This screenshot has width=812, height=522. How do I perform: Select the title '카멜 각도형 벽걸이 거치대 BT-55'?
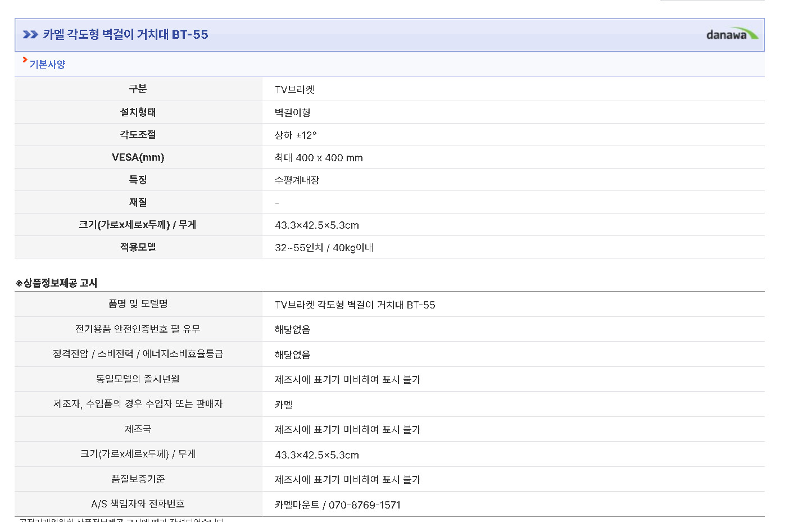tap(125, 34)
